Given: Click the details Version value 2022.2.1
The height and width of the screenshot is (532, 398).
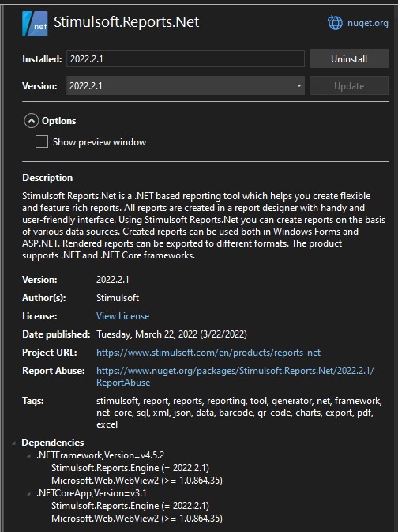Looking at the screenshot, I should (113, 280).
